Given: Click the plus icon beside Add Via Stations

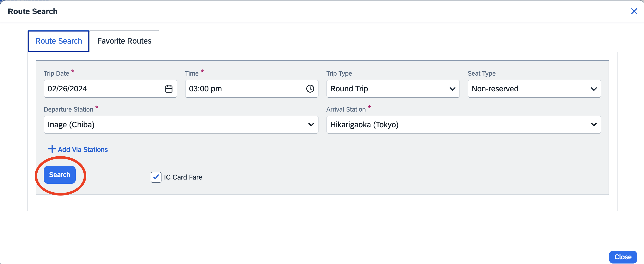Looking at the screenshot, I should click(52, 149).
